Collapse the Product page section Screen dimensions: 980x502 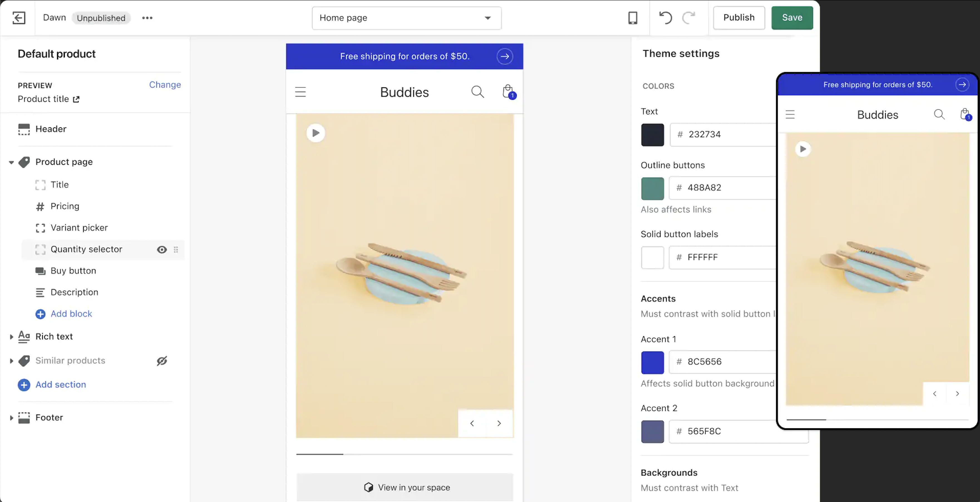pos(11,162)
